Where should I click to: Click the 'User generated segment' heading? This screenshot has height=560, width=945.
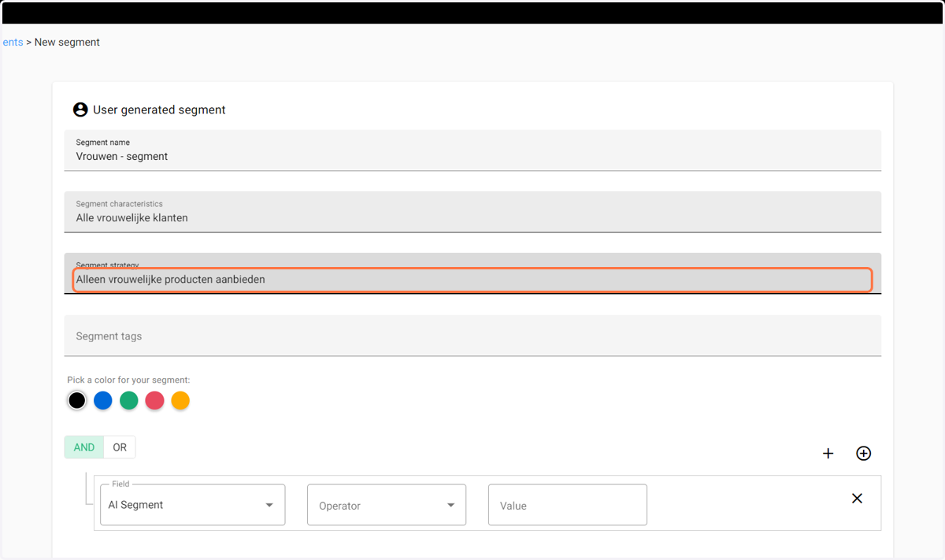(x=159, y=109)
